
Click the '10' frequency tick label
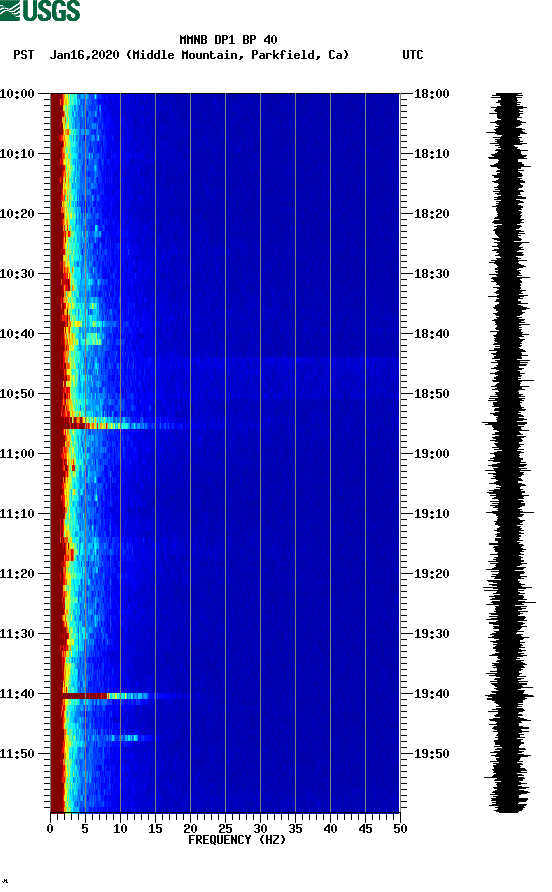pos(120,829)
